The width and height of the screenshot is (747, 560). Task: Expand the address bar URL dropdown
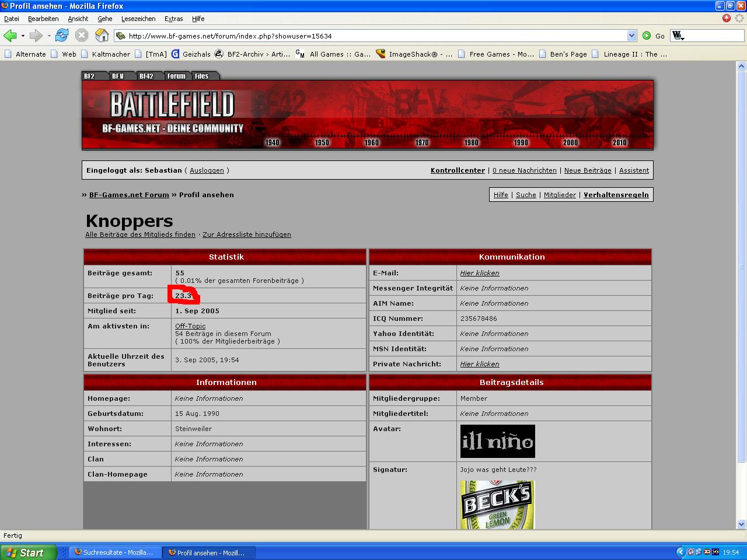click(631, 36)
